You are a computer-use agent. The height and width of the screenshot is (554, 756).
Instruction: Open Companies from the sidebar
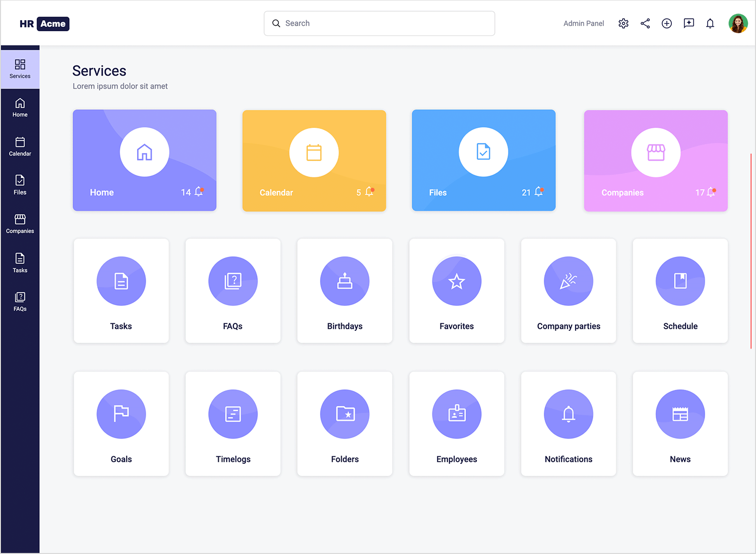coord(20,224)
